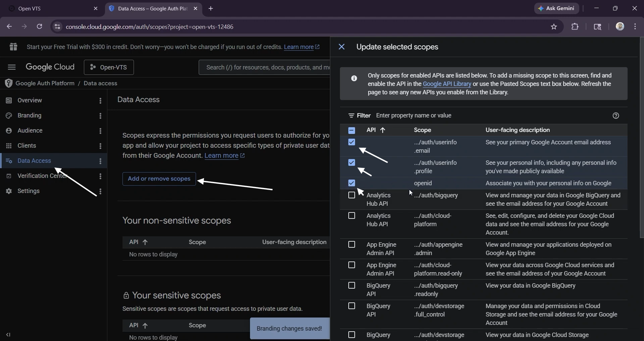Open the Overview section in the sidebar
The image size is (644, 341).
point(30,100)
